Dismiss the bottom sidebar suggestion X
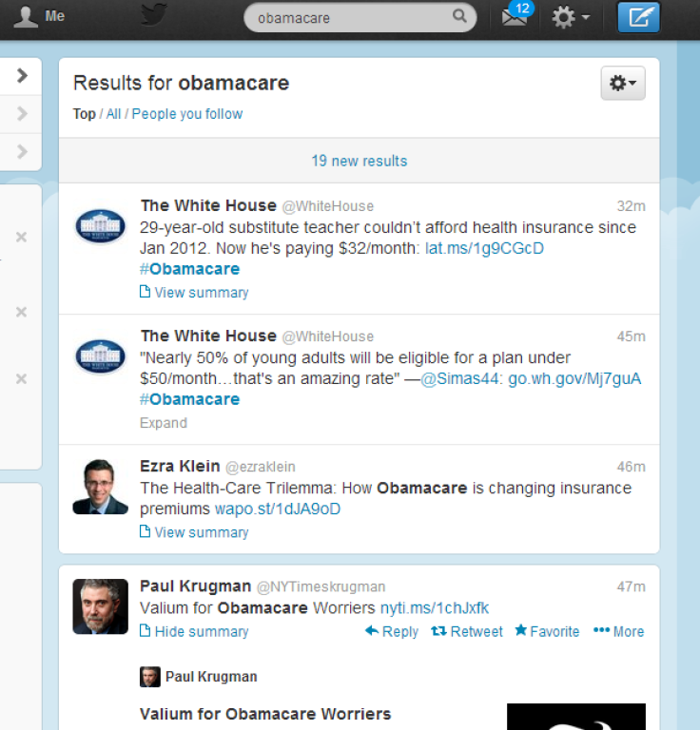The height and width of the screenshot is (730, 700). click(21, 378)
